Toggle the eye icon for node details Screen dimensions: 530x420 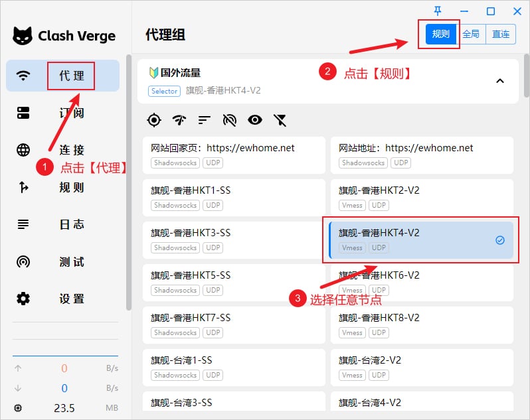click(255, 120)
